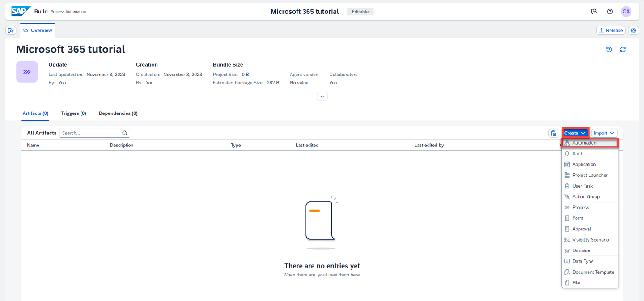Click the purple process project icon
644x301 pixels.
pyautogui.click(x=27, y=71)
